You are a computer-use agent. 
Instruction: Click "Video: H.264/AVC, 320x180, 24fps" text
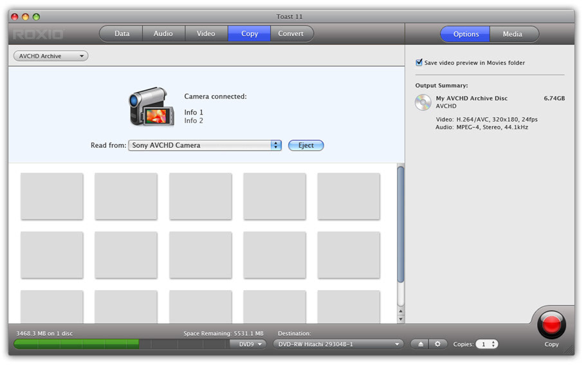pyautogui.click(x=486, y=119)
